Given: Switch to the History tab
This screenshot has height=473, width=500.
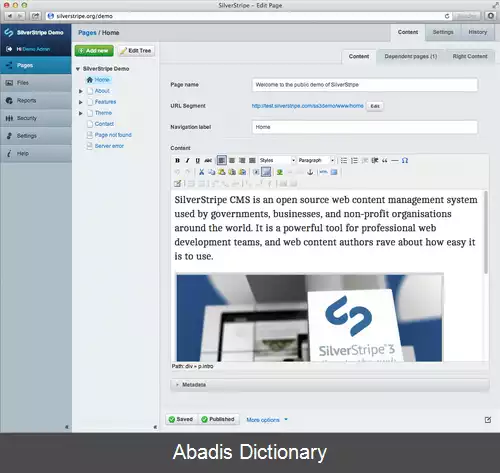Looking at the screenshot, I should [478, 32].
